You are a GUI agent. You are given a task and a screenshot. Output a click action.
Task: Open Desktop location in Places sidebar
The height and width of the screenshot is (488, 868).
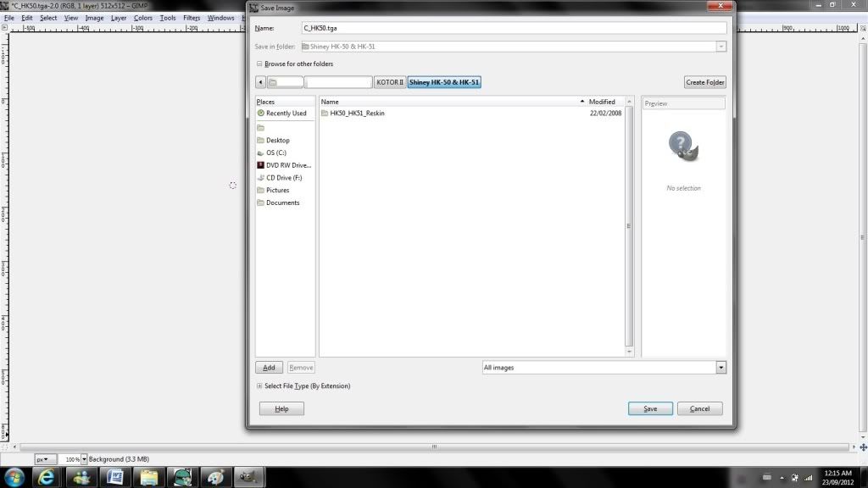click(x=277, y=141)
